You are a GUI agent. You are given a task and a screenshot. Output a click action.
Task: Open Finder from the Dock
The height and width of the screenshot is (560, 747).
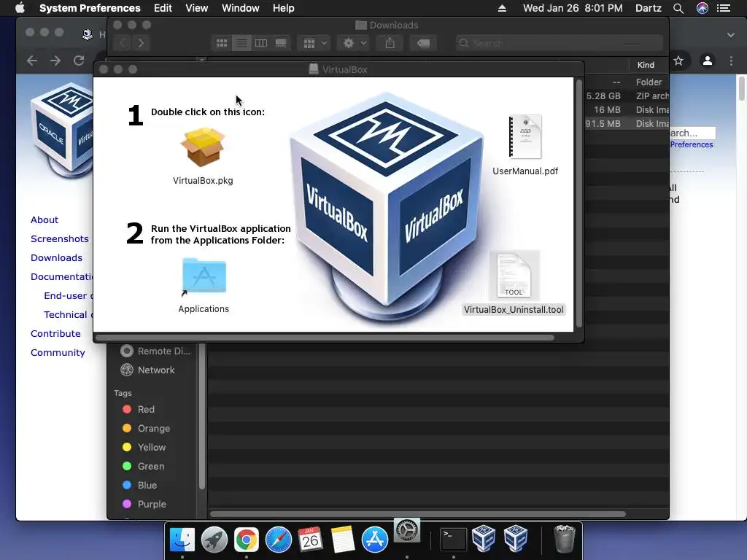182,540
